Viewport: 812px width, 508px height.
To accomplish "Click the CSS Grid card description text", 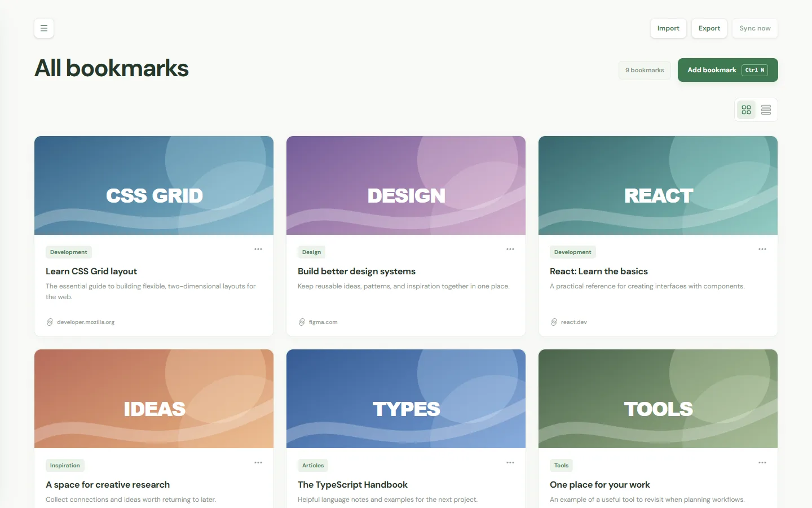I will pos(151,291).
